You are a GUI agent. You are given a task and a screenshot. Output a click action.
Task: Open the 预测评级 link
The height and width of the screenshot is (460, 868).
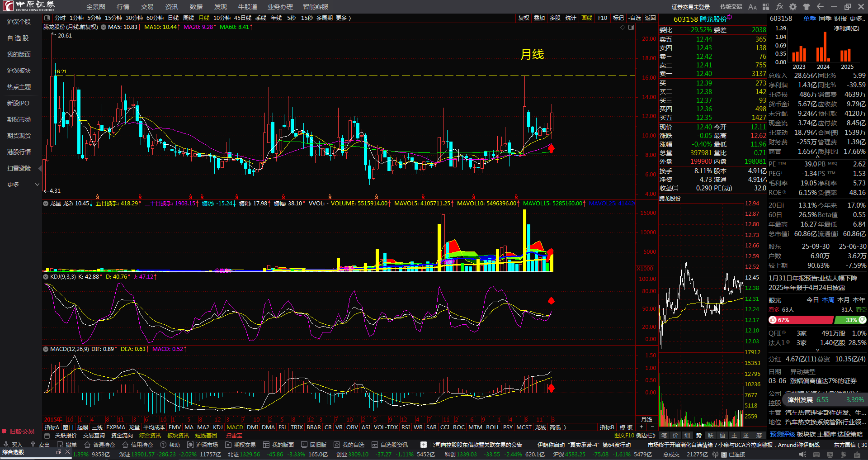point(783,434)
